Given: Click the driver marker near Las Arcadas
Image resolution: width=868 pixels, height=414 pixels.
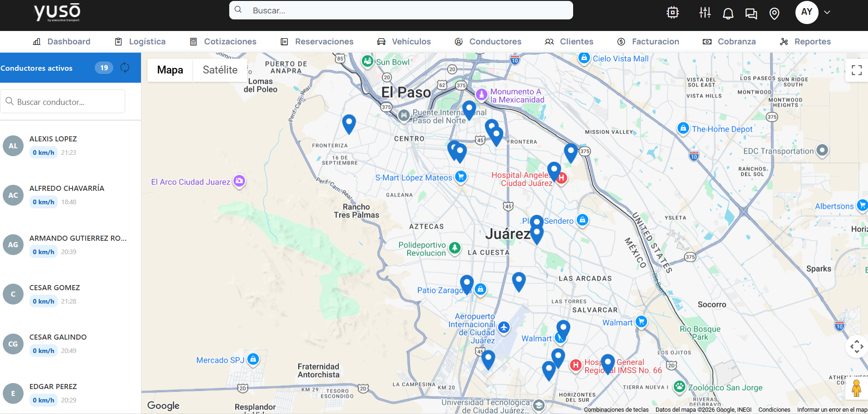Looking at the screenshot, I should 519,282.
